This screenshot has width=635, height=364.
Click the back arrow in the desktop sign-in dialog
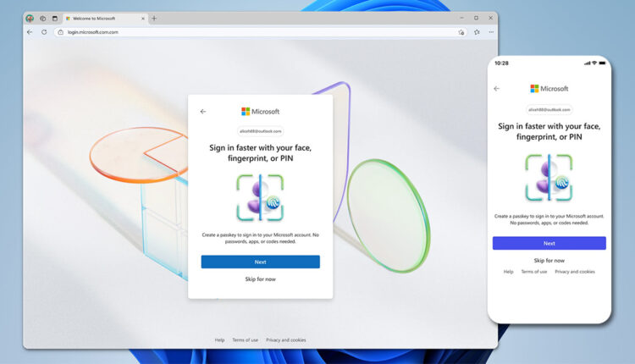coord(203,111)
